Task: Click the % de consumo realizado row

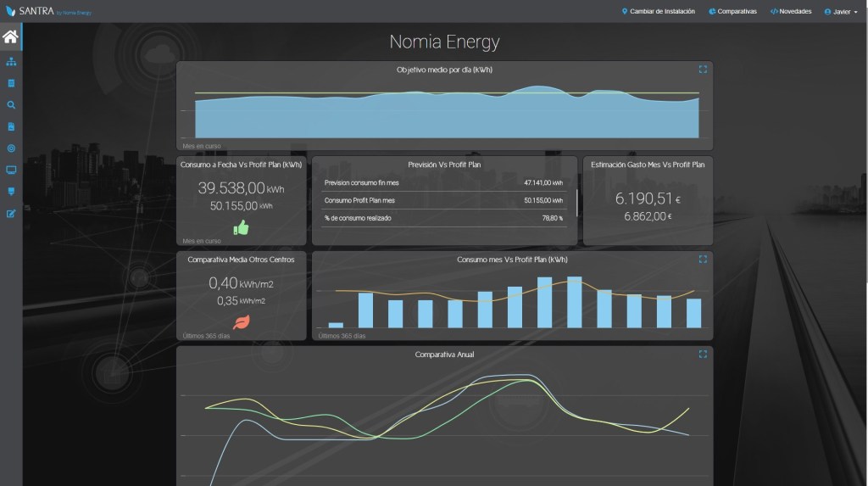Action: click(444, 218)
